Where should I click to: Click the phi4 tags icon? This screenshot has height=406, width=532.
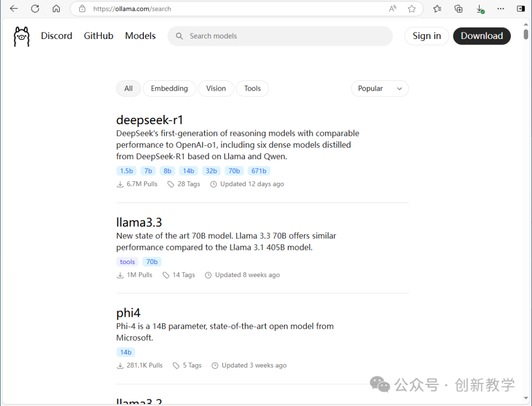[176, 366]
